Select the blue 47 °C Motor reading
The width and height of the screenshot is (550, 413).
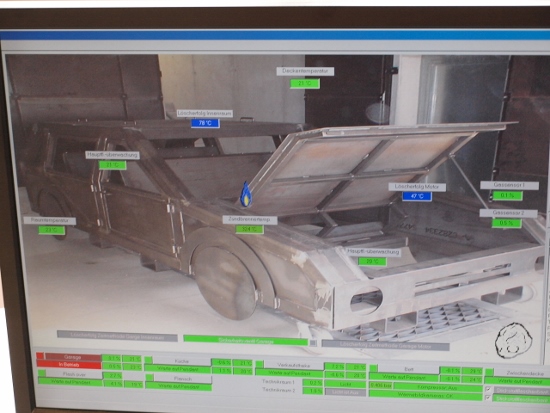pyautogui.click(x=417, y=196)
